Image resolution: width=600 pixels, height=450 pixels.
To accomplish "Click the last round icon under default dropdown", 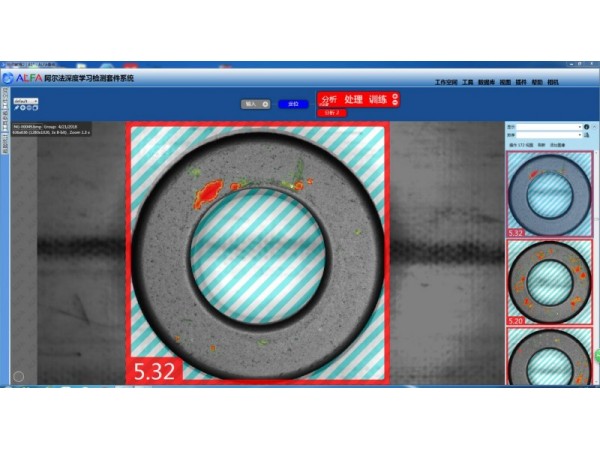I will coord(33,108).
